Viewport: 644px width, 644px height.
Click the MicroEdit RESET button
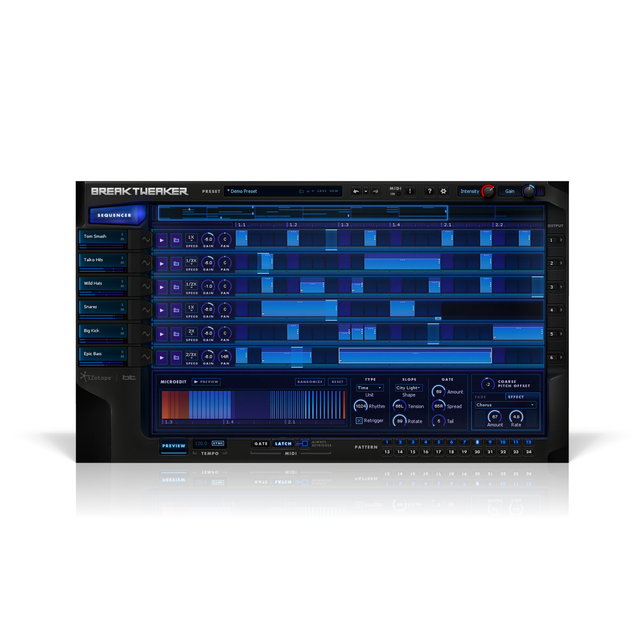(x=337, y=382)
